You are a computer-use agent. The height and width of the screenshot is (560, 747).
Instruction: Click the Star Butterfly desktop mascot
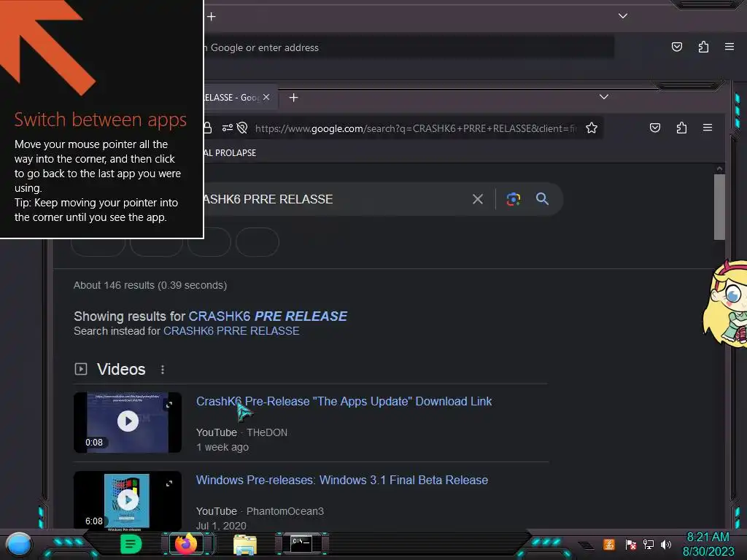tap(725, 303)
